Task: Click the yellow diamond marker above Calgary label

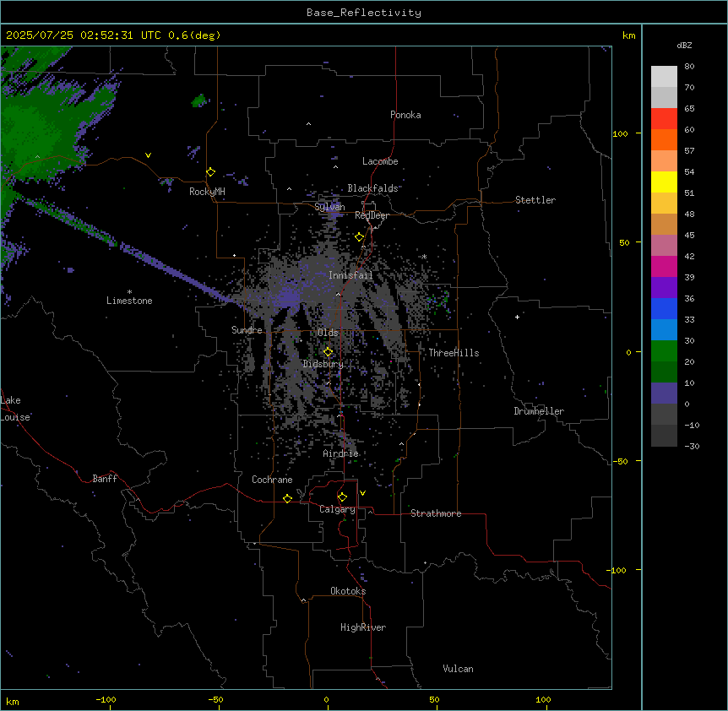Action: pos(343,497)
